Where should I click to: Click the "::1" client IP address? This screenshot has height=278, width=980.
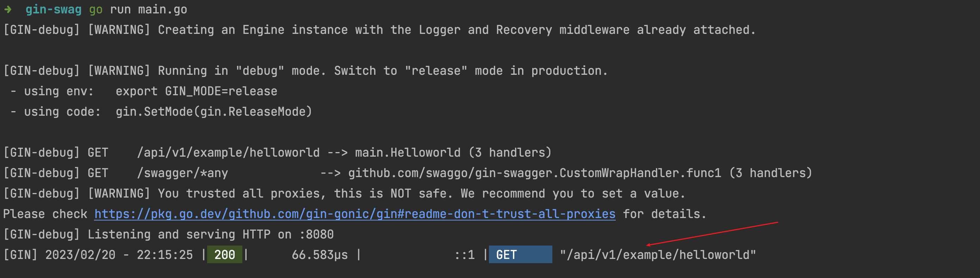pyautogui.click(x=465, y=255)
